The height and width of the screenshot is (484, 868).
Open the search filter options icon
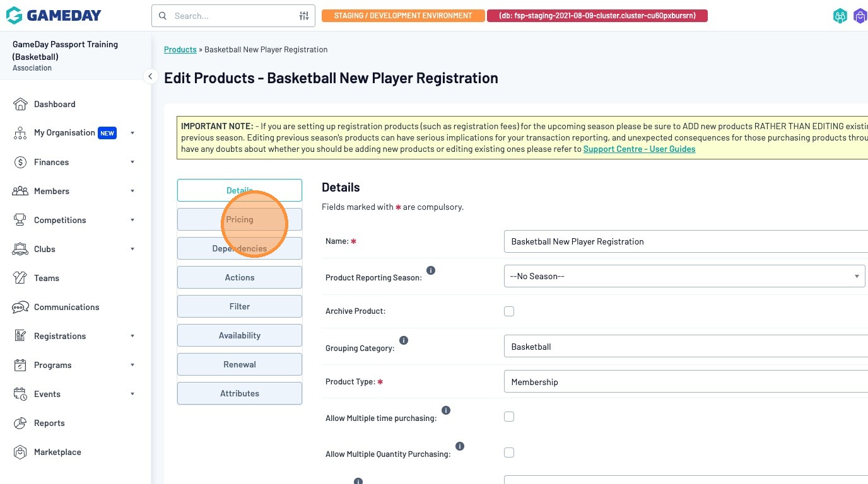[304, 16]
